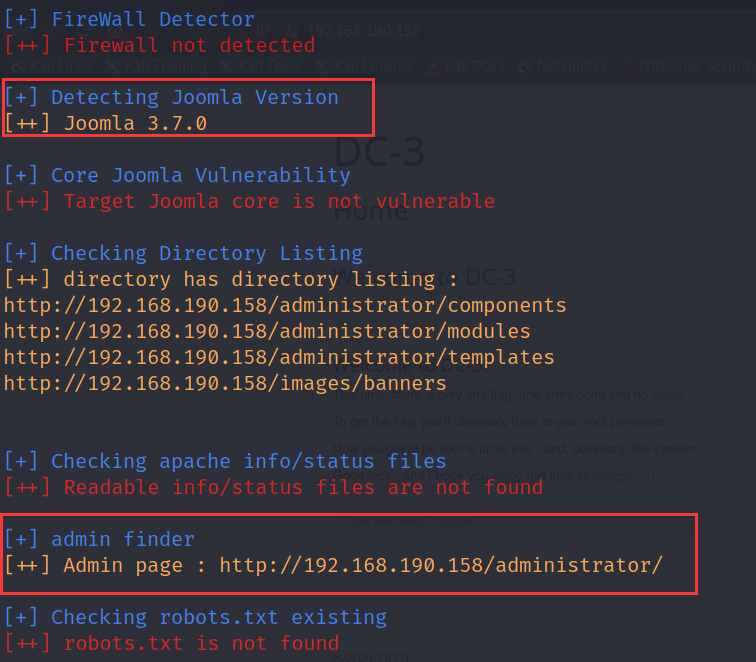Open the Kali Training bookmark in background browser

pos(157,66)
